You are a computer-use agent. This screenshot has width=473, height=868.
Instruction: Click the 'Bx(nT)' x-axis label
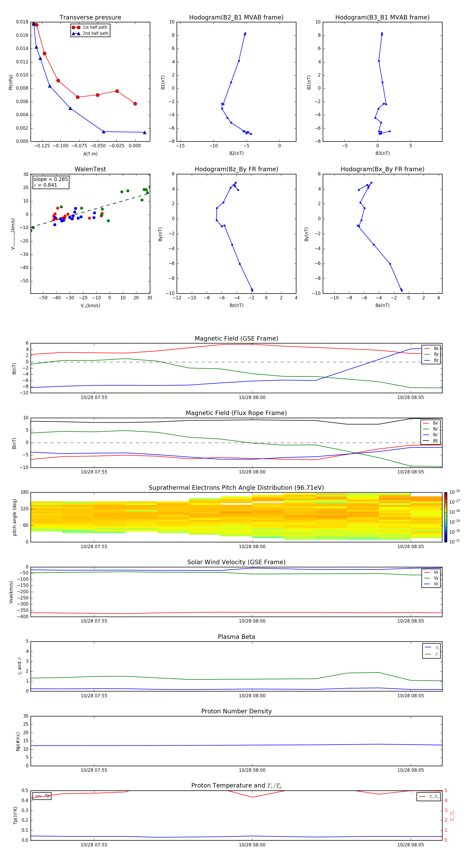coord(382,305)
